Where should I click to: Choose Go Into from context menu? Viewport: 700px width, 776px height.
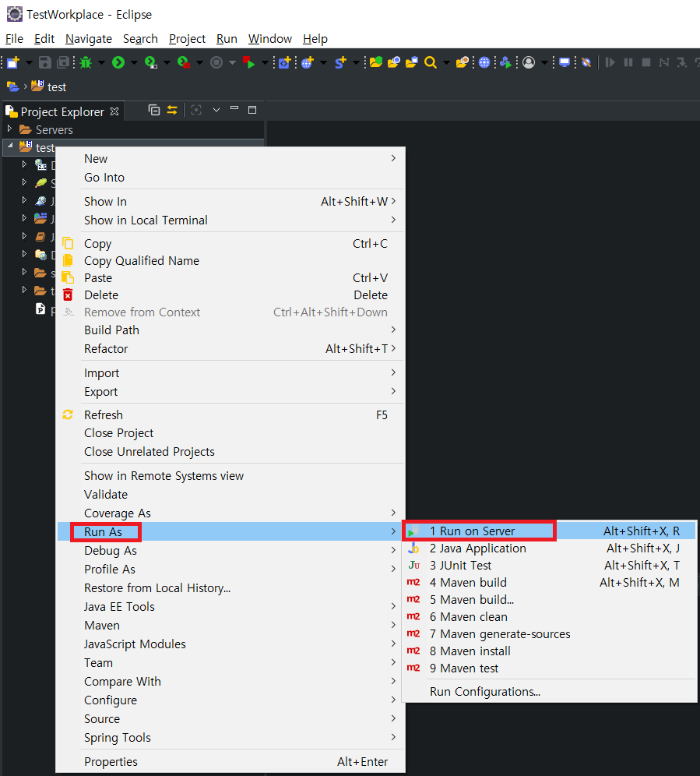(x=231, y=178)
